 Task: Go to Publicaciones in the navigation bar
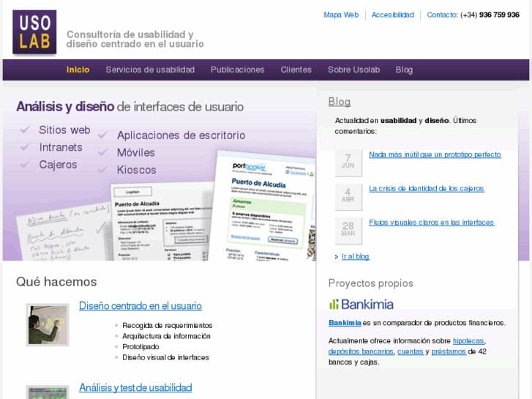point(238,70)
